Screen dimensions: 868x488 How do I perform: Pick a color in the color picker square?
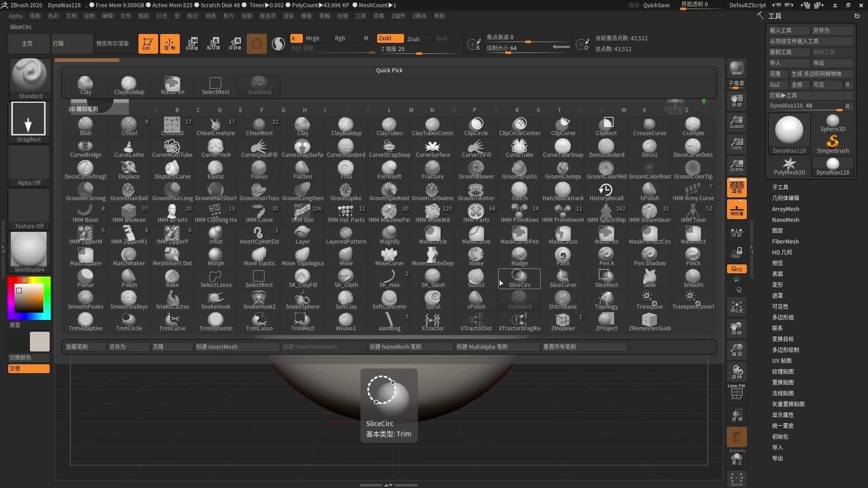(x=29, y=298)
